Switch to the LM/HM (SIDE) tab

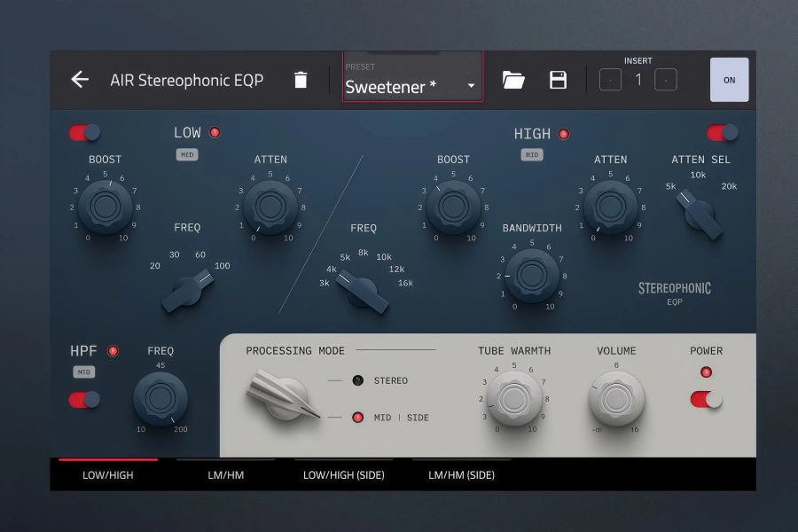click(461, 474)
